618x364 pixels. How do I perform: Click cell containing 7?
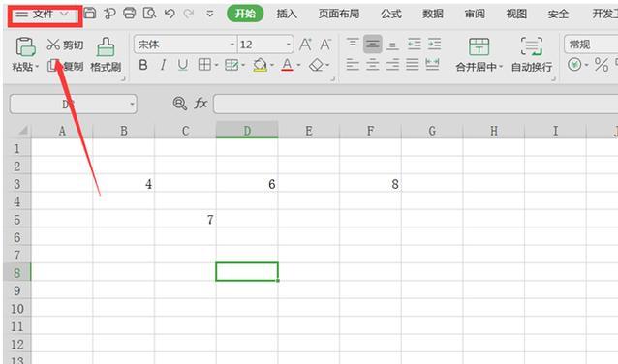pos(185,219)
